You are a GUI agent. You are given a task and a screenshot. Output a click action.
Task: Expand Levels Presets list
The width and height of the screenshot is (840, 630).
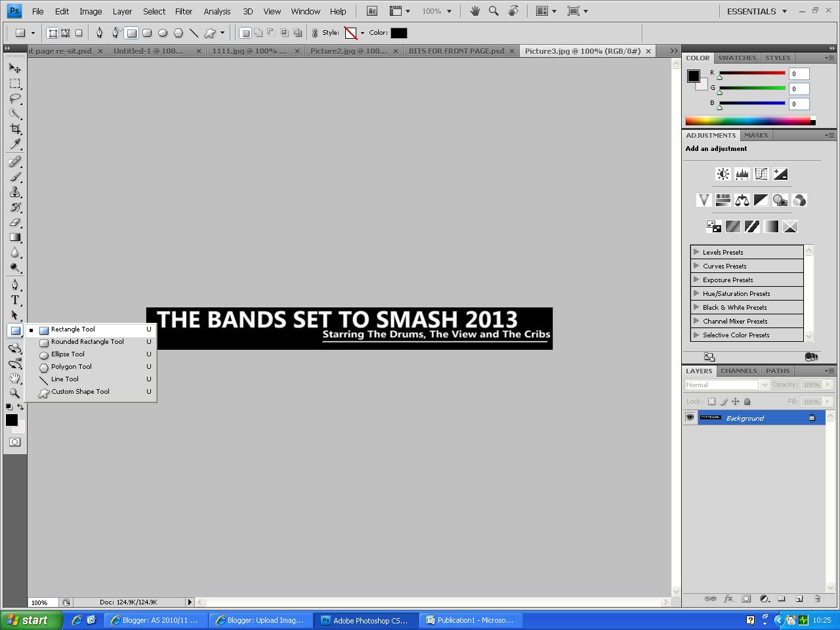[697, 252]
